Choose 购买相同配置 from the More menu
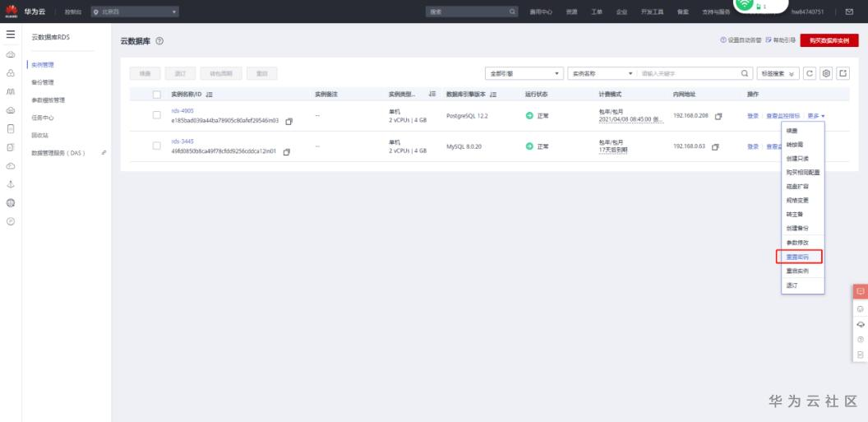 click(803, 172)
